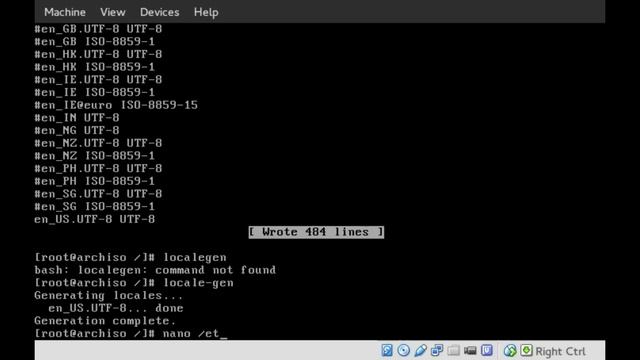Open the View menu
This screenshot has height=360, width=640.
113,12
